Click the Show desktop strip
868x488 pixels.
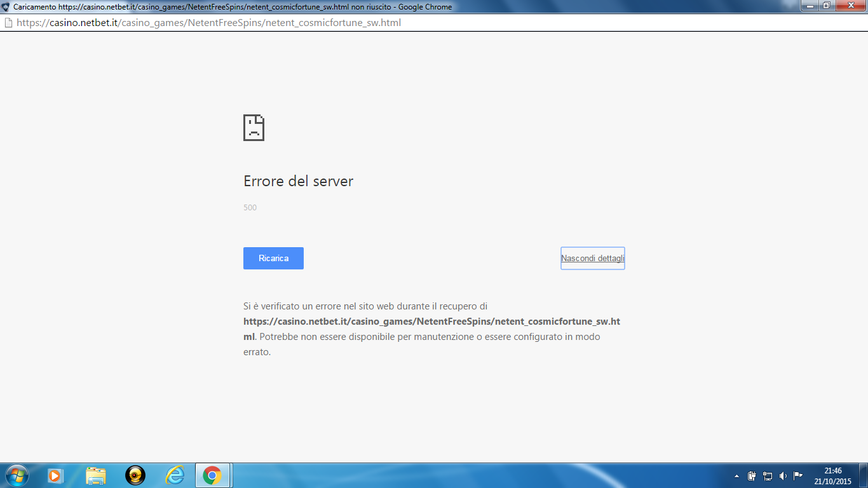(864, 475)
